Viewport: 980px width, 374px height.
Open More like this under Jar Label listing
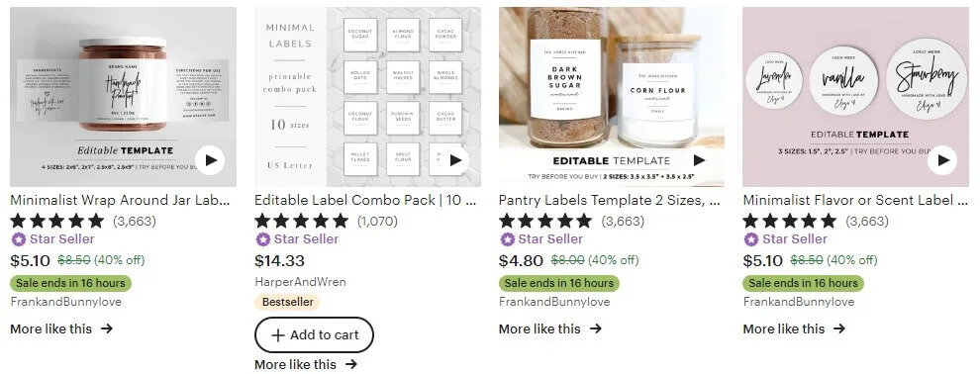[61, 328]
